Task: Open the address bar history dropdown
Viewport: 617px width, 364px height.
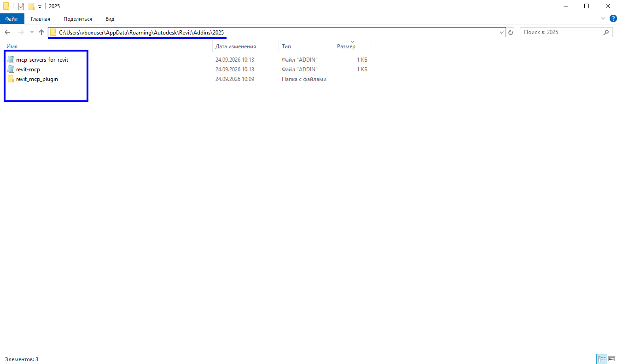Action: [x=502, y=32]
